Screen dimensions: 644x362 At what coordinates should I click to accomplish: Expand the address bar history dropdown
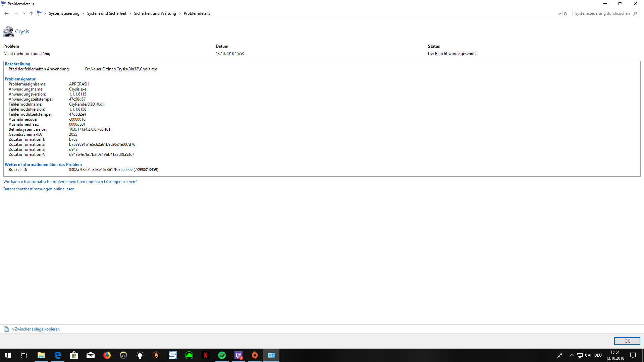click(x=559, y=13)
